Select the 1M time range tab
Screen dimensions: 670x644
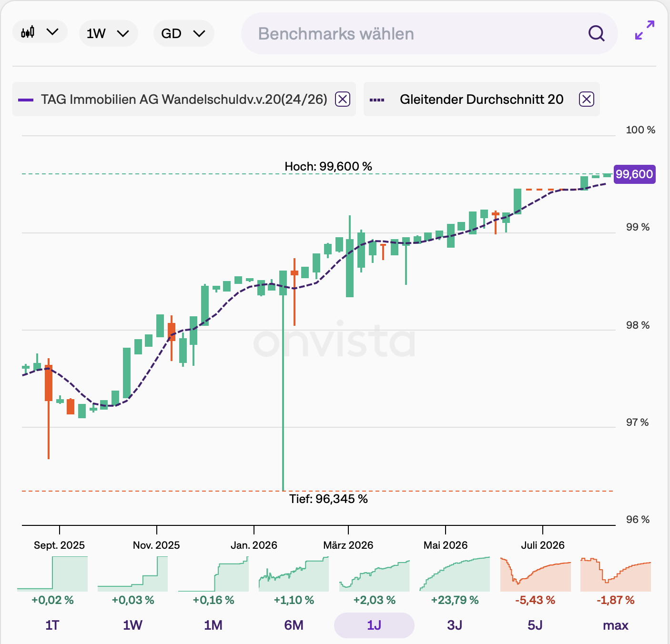pos(213,625)
